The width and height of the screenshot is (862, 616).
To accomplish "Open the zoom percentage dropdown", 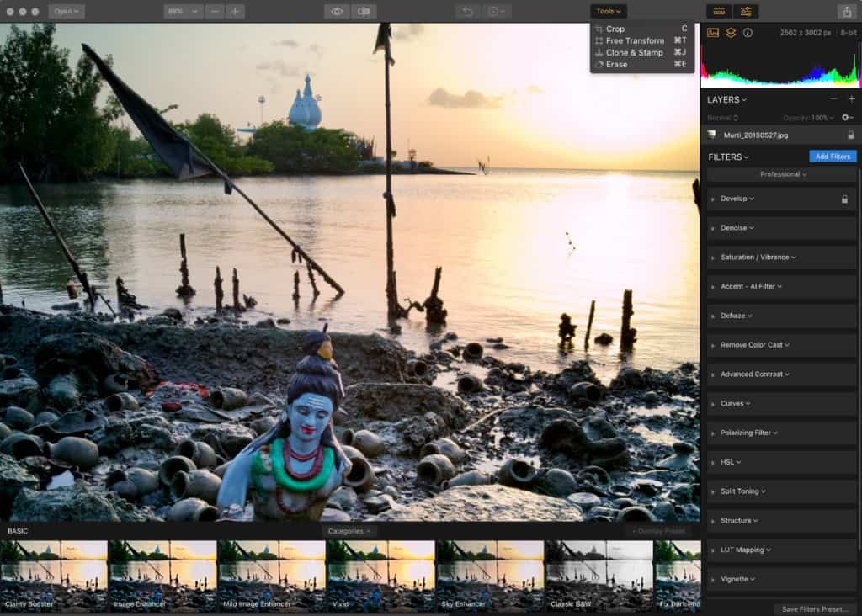I will pos(183,11).
